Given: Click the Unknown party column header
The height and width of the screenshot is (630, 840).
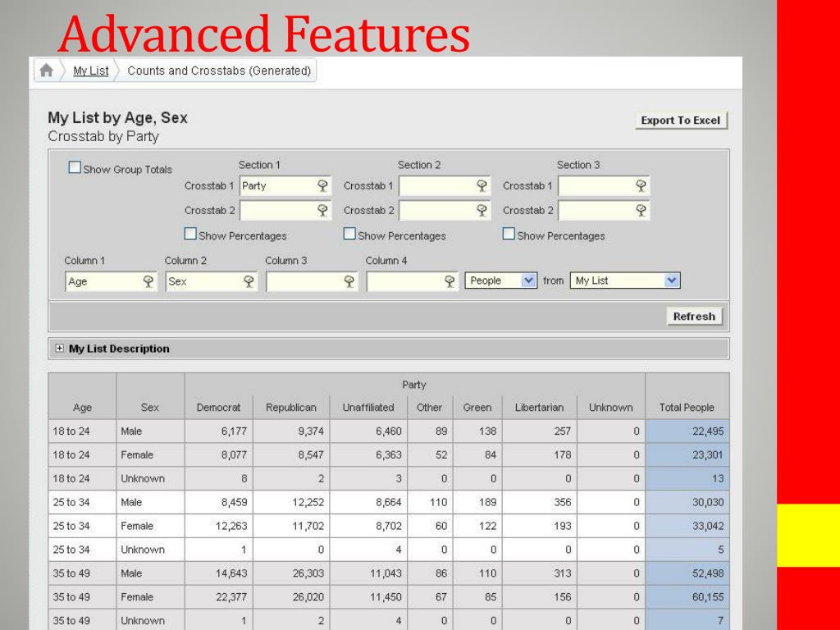Looking at the screenshot, I should point(610,408).
